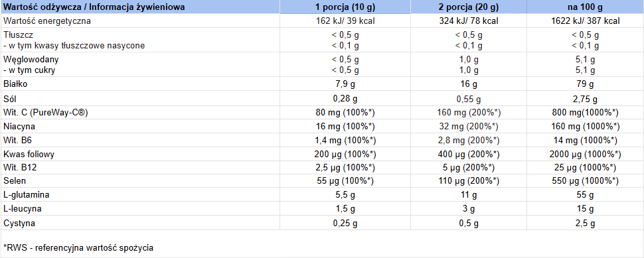Select the '1 porcja (10 g)' column header
644x258 pixels.
345,7
